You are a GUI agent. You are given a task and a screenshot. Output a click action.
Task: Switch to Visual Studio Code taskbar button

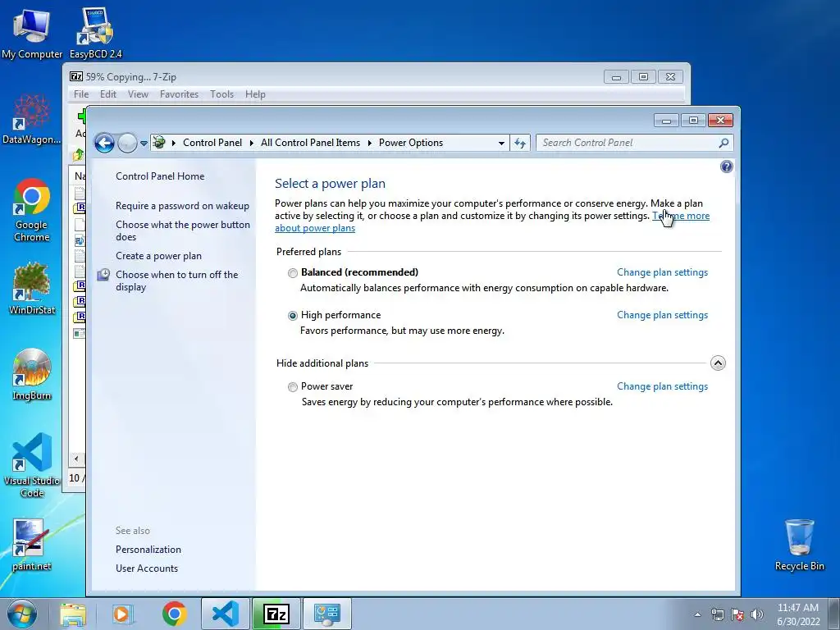(225, 614)
